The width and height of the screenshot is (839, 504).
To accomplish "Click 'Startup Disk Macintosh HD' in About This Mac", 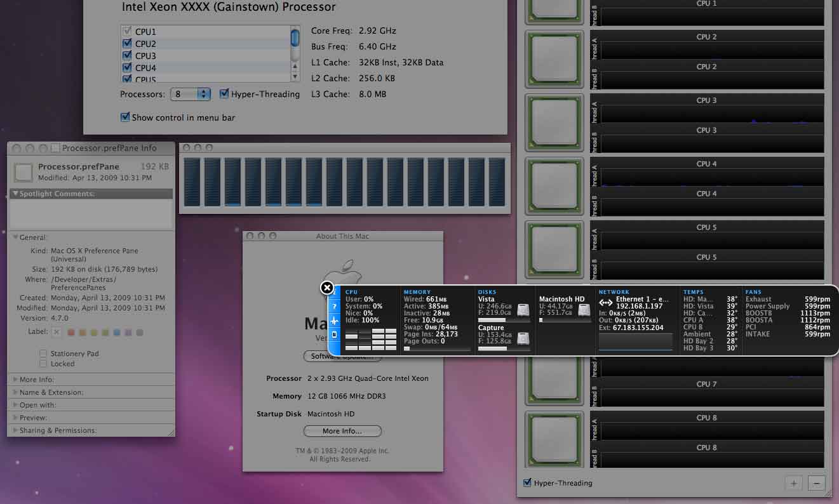I will pyautogui.click(x=305, y=414).
